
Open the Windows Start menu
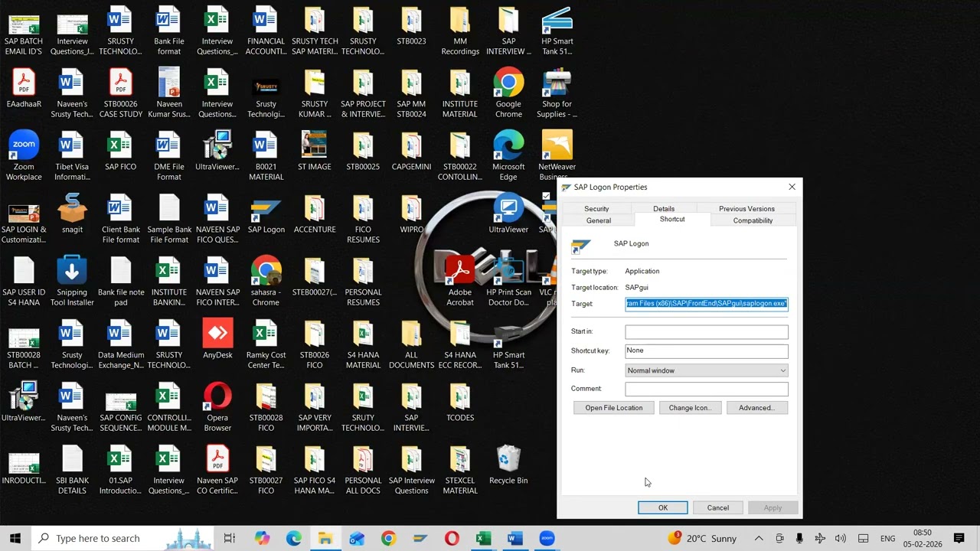click(x=15, y=538)
